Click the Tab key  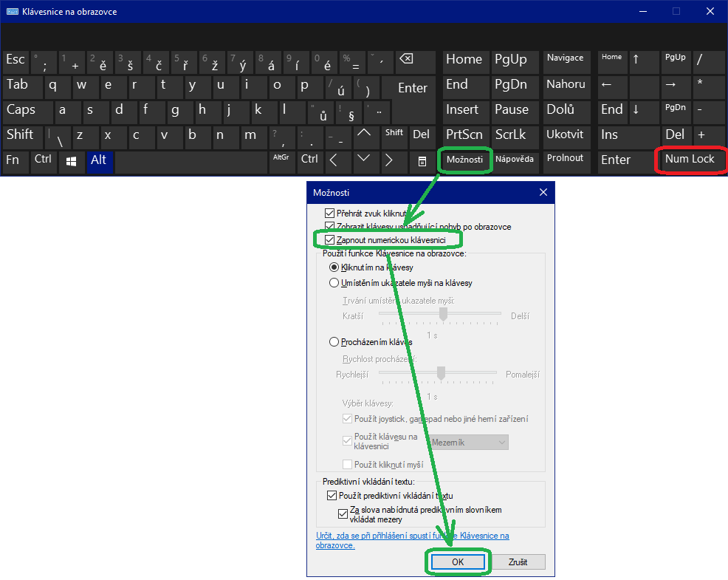coord(22,87)
